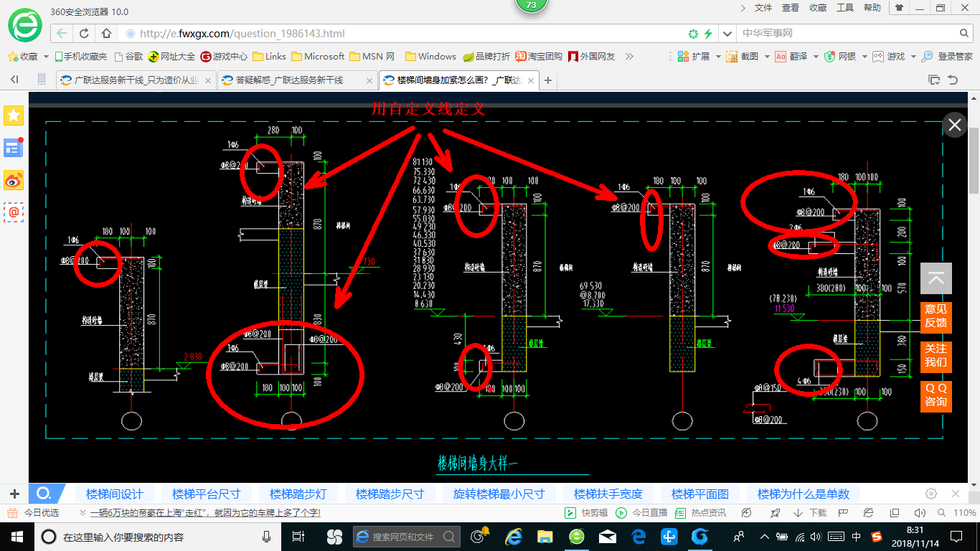Close the image preview with X button
The image size is (980, 551).
[954, 125]
